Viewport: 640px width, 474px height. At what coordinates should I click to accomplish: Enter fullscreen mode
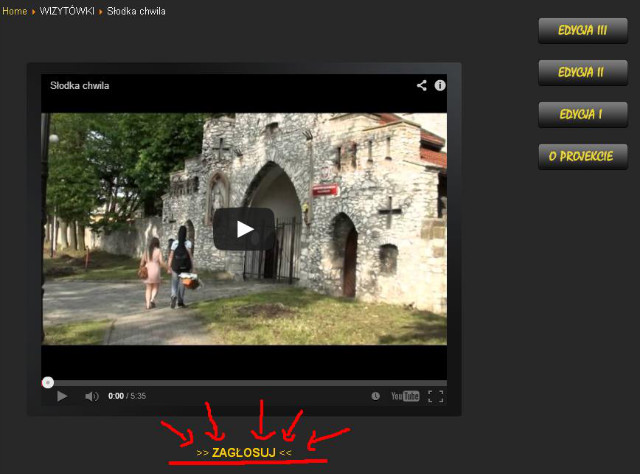pos(436,396)
